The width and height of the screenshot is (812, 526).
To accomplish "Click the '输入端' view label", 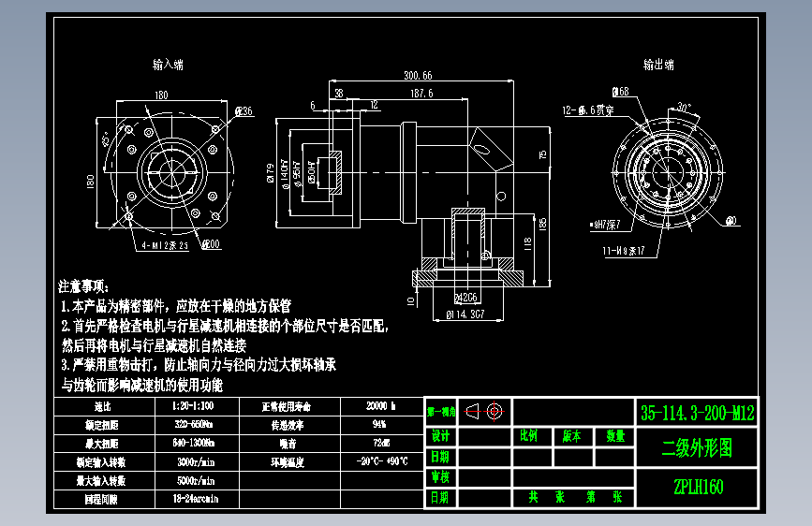I will [168, 65].
